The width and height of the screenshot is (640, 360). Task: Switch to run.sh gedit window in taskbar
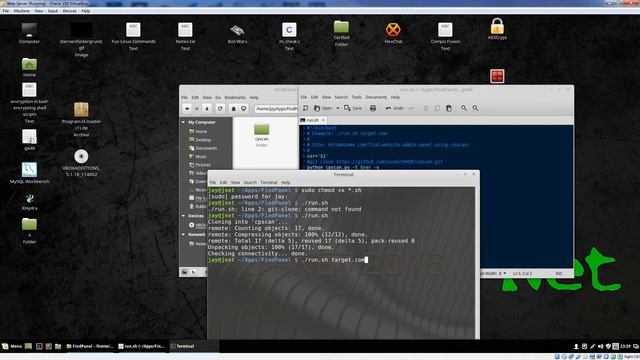click(141, 346)
